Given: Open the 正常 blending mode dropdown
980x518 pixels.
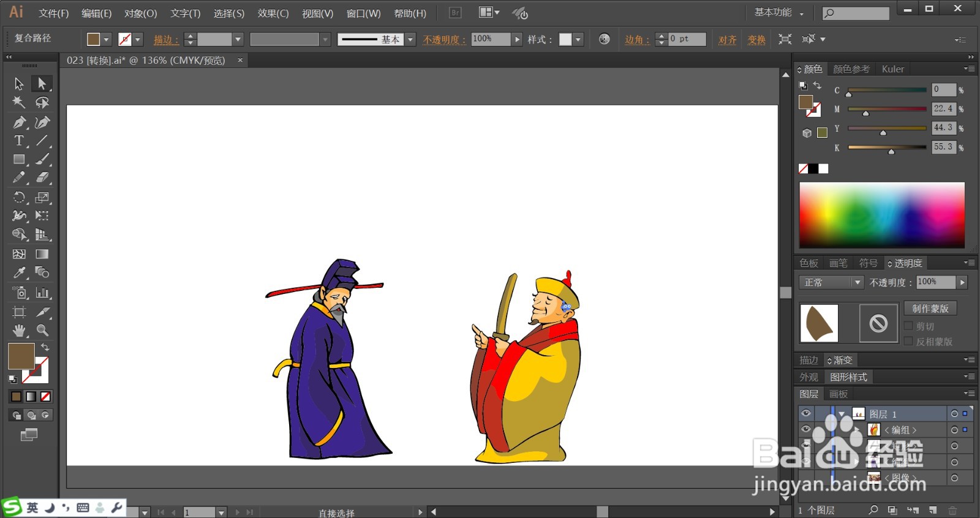Looking at the screenshot, I should tap(831, 282).
